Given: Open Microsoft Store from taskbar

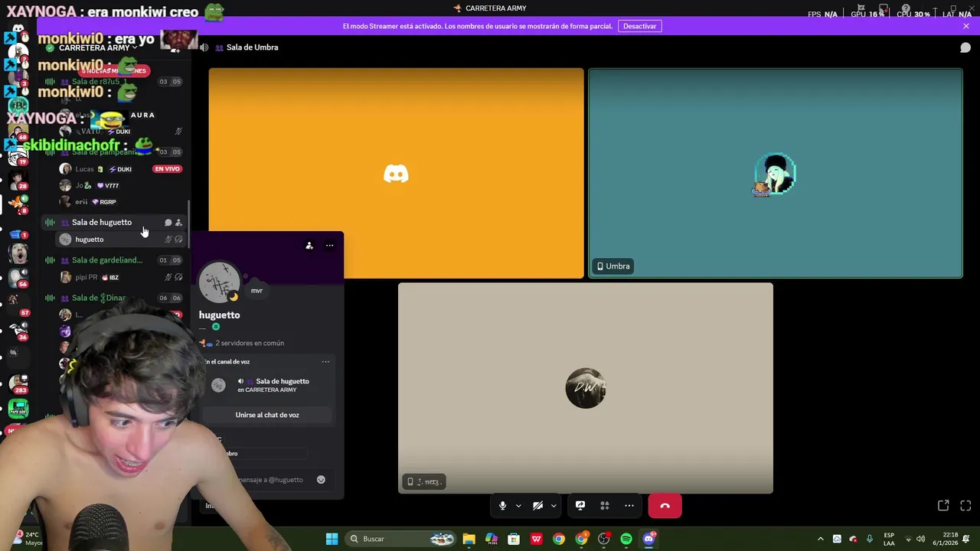Looking at the screenshot, I should click(x=514, y=539).
